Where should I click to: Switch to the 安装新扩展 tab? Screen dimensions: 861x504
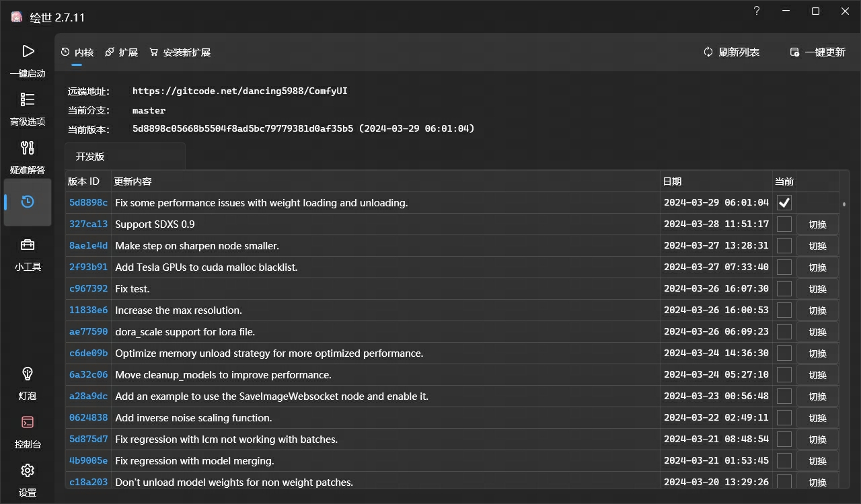click(x=180, y=52)
